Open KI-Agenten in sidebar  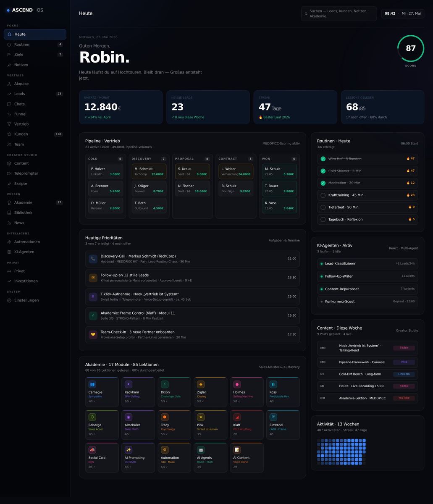[x=35, y=252]
